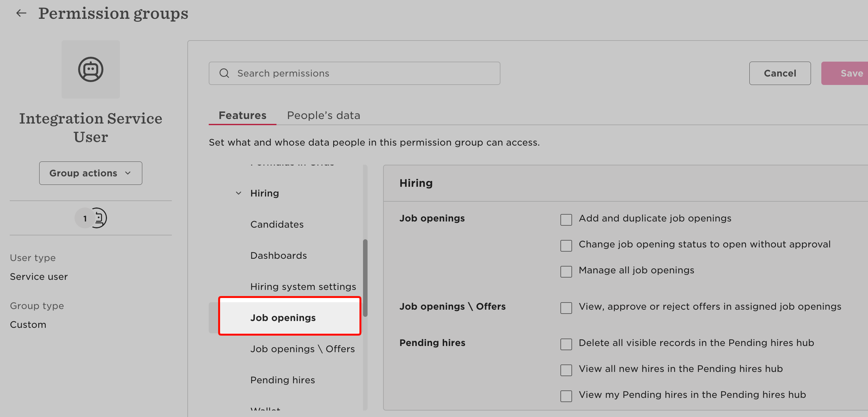Open Hiring system settings permissions

(303, 287)
